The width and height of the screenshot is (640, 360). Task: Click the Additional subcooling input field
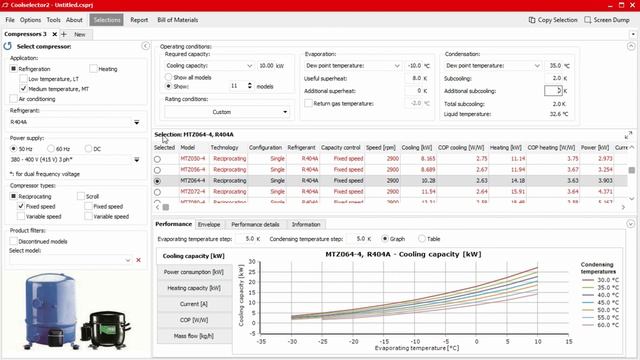[x=553, y=91]
